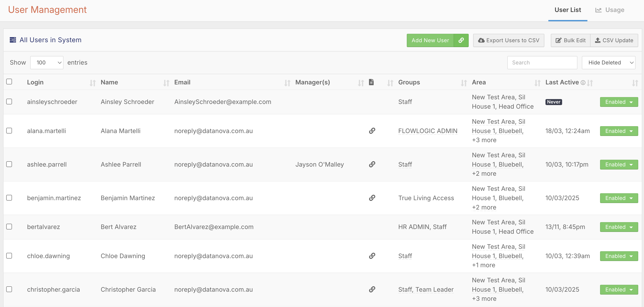Open Enabled dropdown for alana.martelli

(x=619, y=131)
